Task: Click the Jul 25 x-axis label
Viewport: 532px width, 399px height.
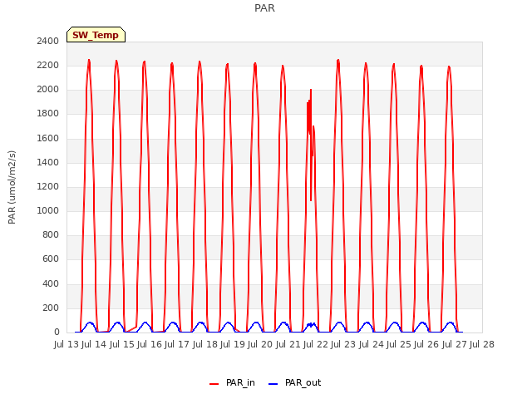Action: [x=399, y=344]
